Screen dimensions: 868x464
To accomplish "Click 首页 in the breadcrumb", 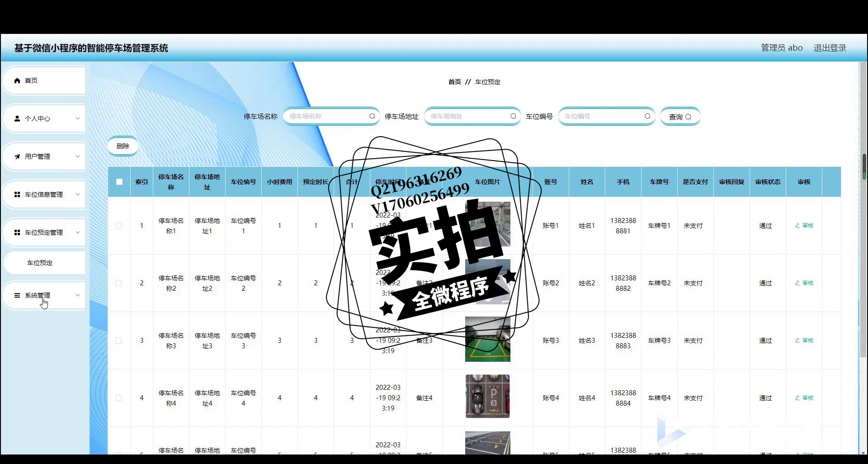I will [455, 82].
